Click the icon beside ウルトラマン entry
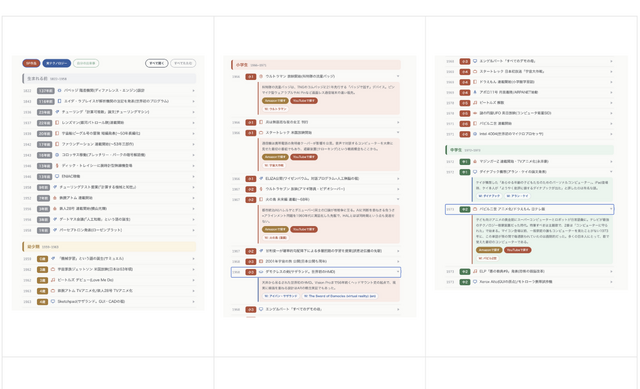This screenshot has height=389, width=640. (x=261, y=76)
